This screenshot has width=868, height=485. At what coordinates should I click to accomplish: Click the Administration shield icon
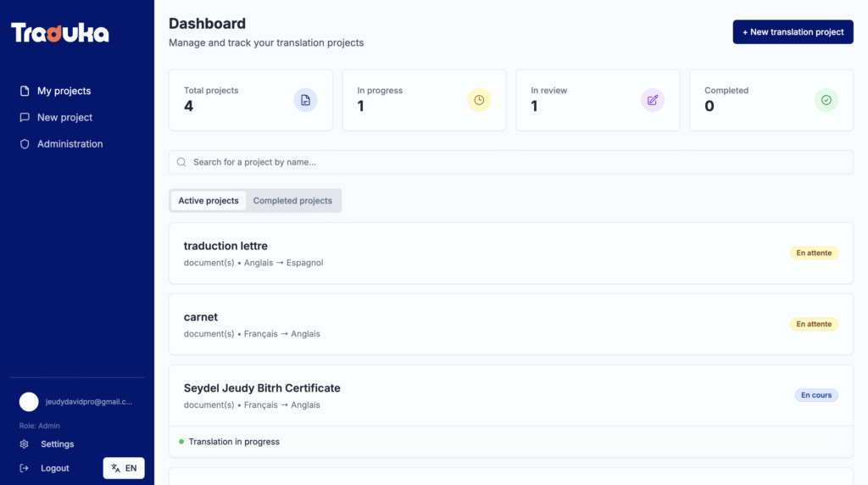click(x=25, y=144)
